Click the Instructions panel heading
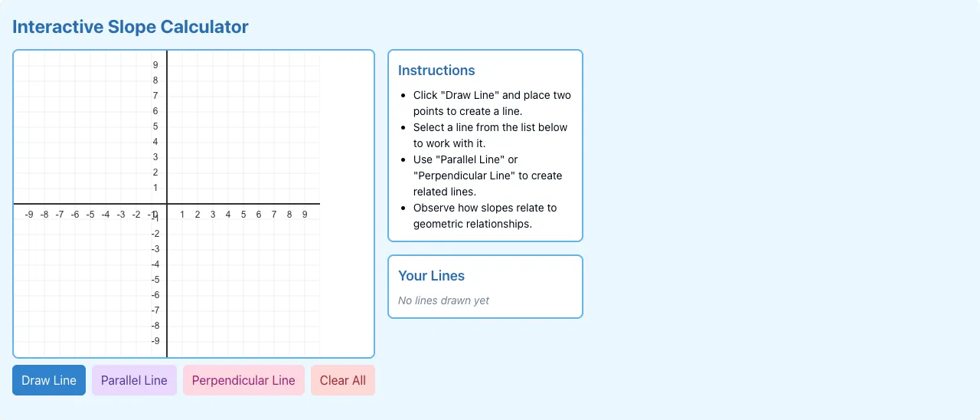Viewport: 980px width, 420px height. pyautogui.click(x=436, y=71)
